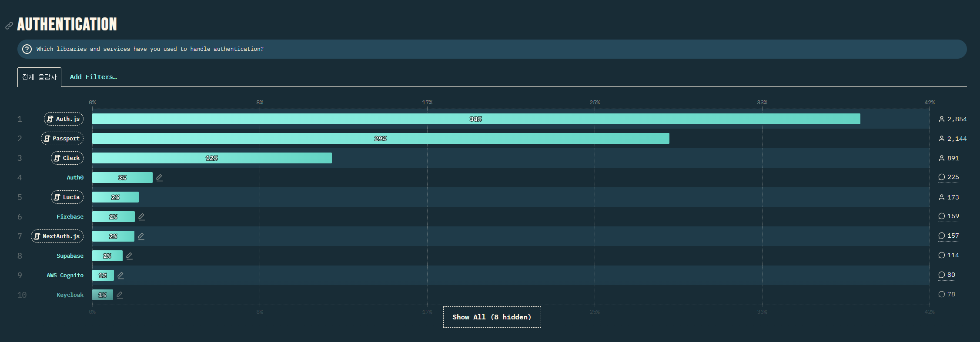Click the Lucia 2% bar
The width and height of the screenshot is (980, 342).
[115, 197]
